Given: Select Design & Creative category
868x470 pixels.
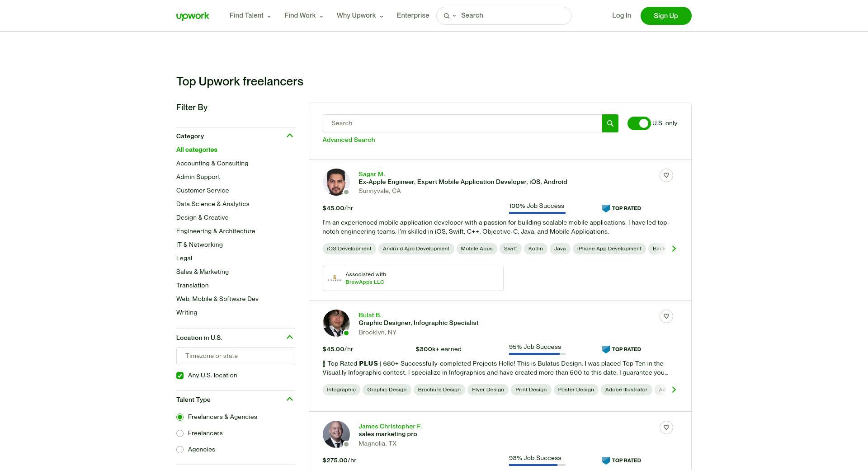Looking at the screenshot, I should 202,217.
